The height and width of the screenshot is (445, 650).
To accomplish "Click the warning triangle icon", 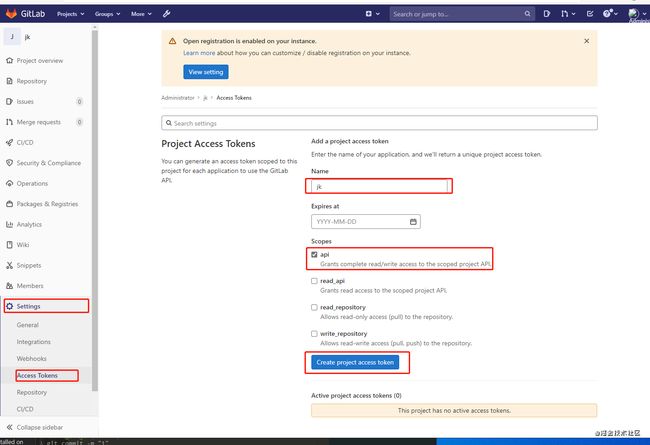I will pyautogui.click(x=172, y=41).
